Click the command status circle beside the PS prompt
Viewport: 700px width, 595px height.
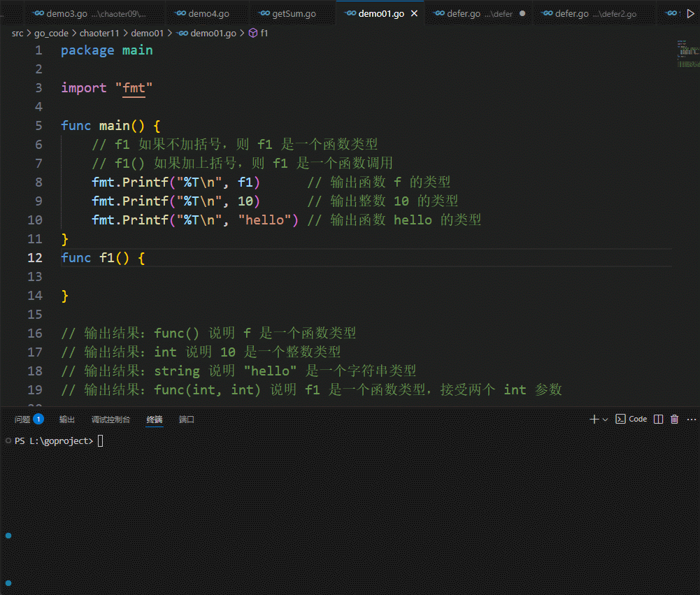coord(8,441)
